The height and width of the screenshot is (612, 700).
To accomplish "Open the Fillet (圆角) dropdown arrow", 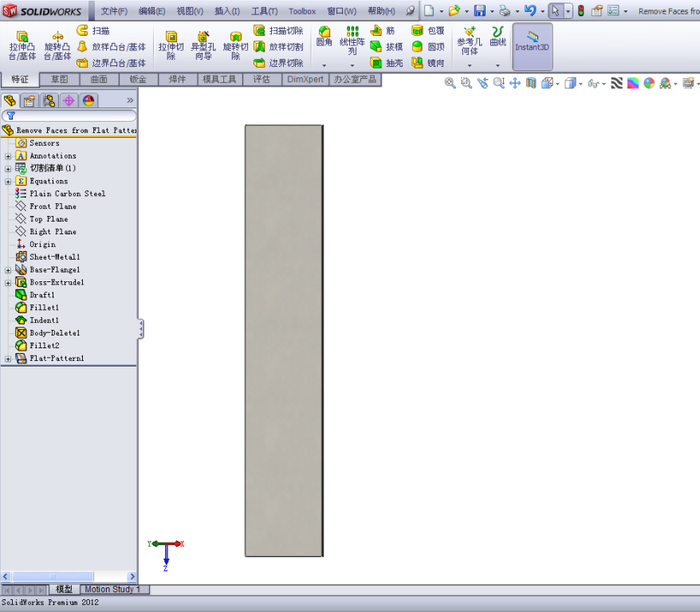I will click(324, 65).
